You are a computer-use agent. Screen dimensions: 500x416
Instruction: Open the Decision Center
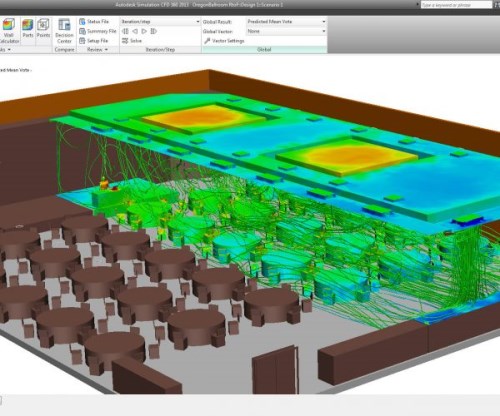(x=64, y=31)
